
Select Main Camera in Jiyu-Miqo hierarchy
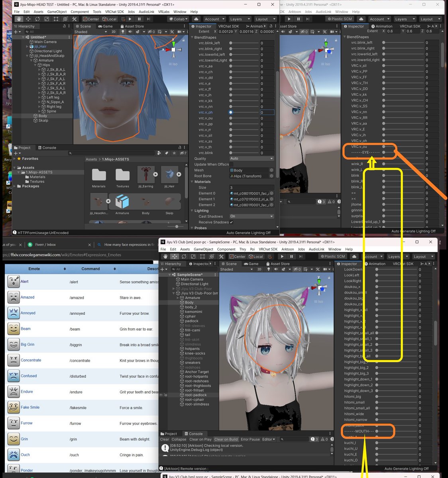coord(45,42)
